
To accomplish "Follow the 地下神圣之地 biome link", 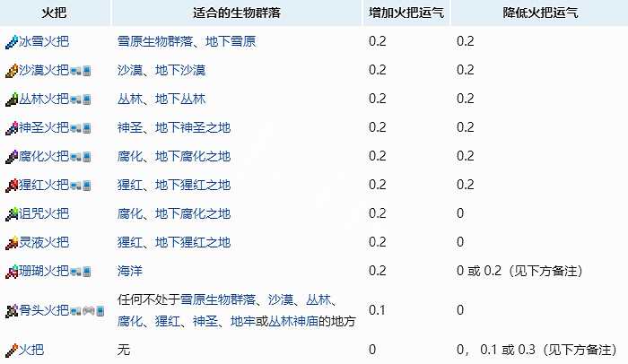I will tap(193, 127).
